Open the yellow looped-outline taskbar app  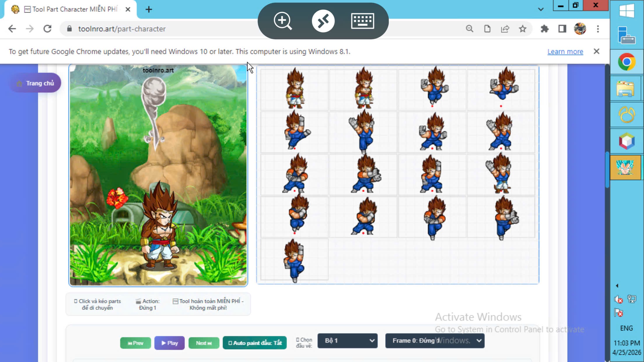tap(627, 115)
